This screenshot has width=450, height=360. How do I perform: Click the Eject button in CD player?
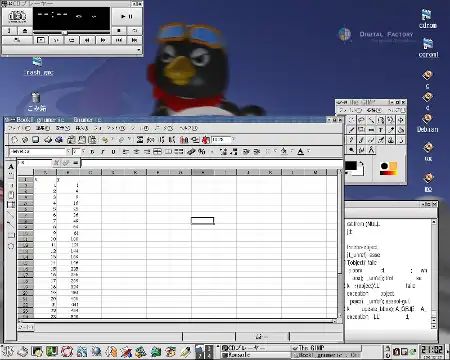point(25,31)
